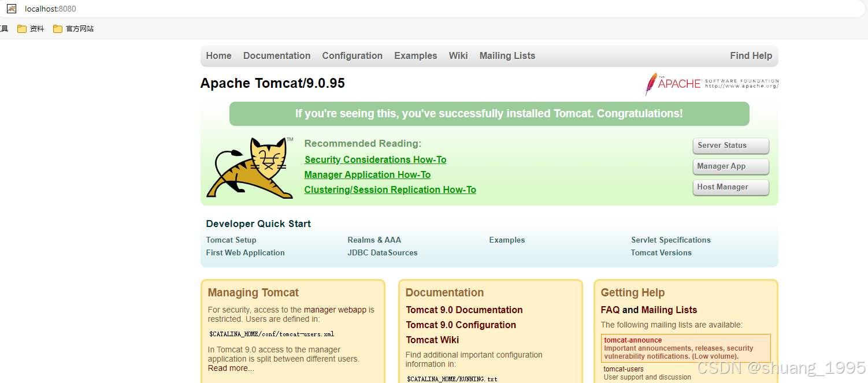Open Mailing Lists in the navigation bar

click(507, 55)
